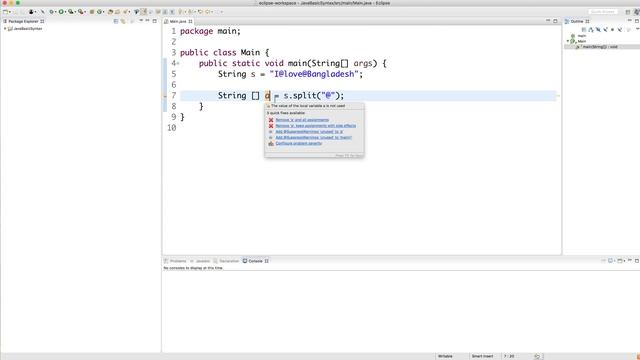Viewport: 640px width, 360px height.
Task: Maximize the Console panel
Action: point(637,260)
